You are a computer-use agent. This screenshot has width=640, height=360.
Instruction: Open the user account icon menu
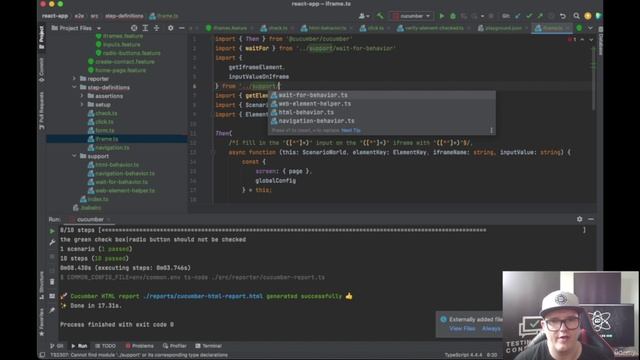pos(363,16)
